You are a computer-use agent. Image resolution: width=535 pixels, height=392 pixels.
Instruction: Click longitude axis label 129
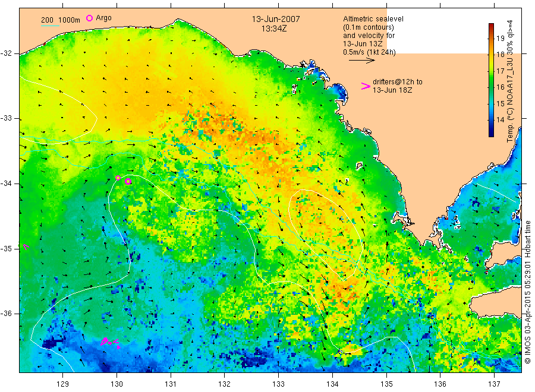(63, 384)
